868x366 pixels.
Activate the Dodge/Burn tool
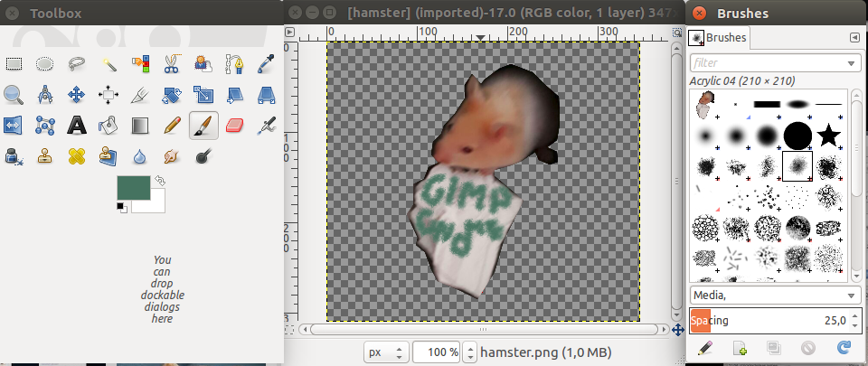pyautogui.click(x=203, y=156)
